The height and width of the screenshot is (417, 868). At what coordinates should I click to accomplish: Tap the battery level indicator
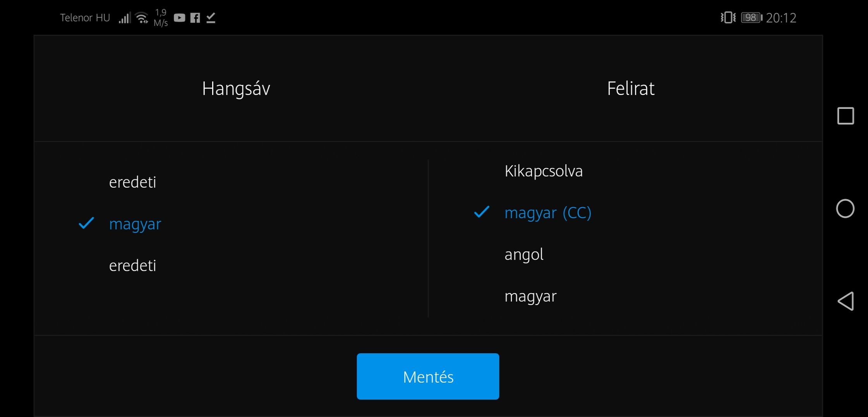pos(751,18)
